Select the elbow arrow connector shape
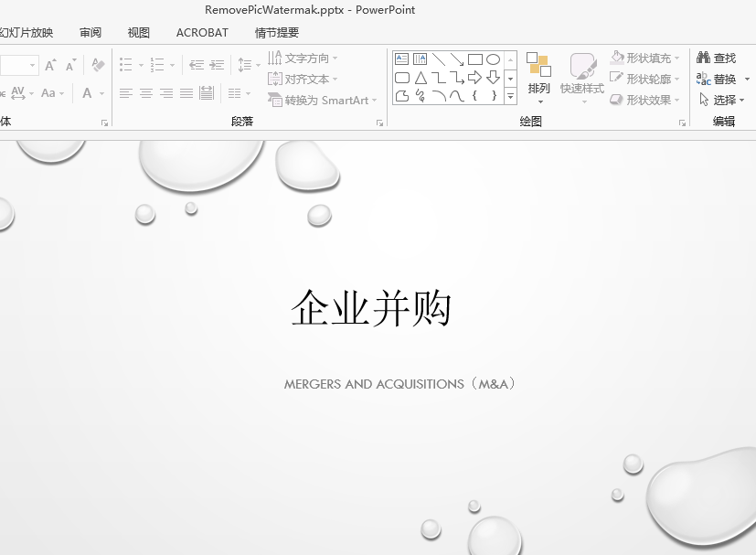756x555 pixels. click(456, 78)
